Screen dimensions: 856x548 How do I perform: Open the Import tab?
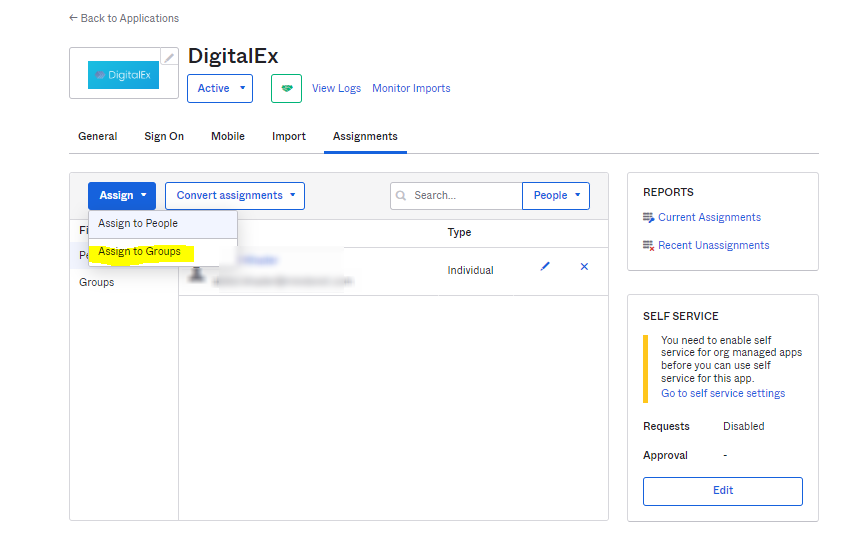pyautogui.click(x=289, y=136)
